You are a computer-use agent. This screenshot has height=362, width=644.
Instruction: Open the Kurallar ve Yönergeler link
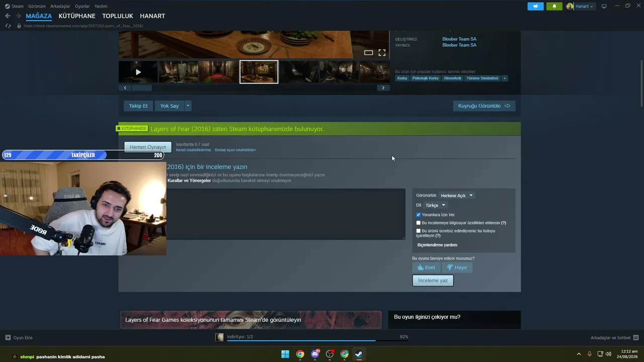[x=189, y=180]
